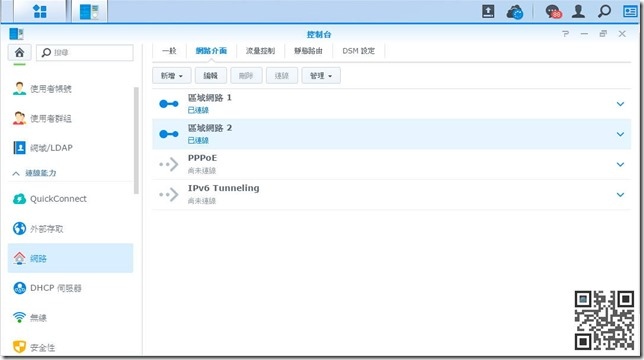Image resolution: width=644 pixels, height=360 pixels.
Task: Open the 管理 dropdown button
Action: coord(321,76)
